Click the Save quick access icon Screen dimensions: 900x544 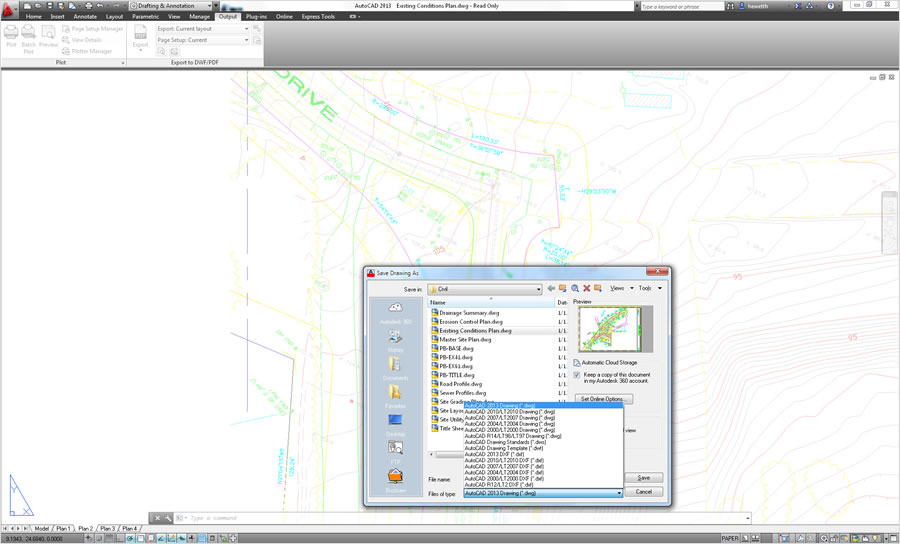point(49,6)
